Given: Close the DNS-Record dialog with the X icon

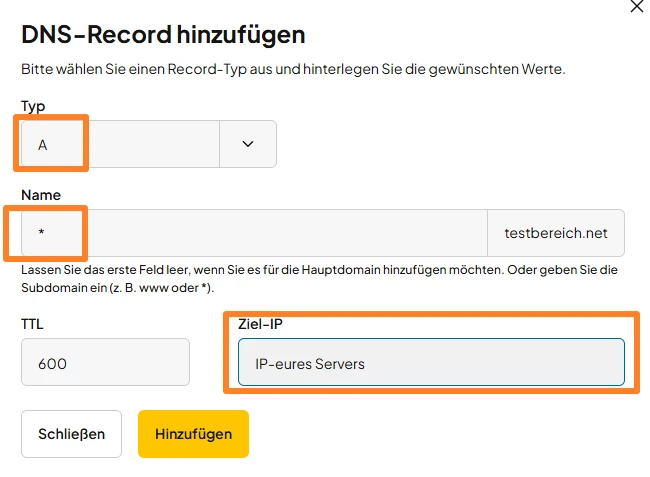Looking at the screenshot, I should click(637, 6).
